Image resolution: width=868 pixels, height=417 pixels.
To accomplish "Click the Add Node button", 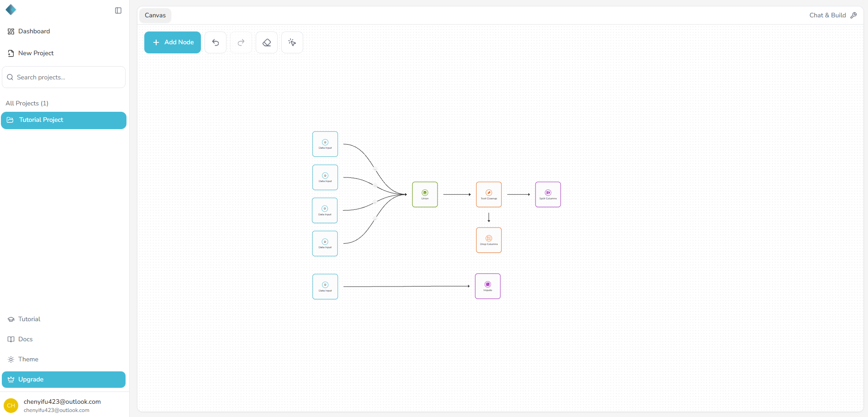I will tap(172, 42).
